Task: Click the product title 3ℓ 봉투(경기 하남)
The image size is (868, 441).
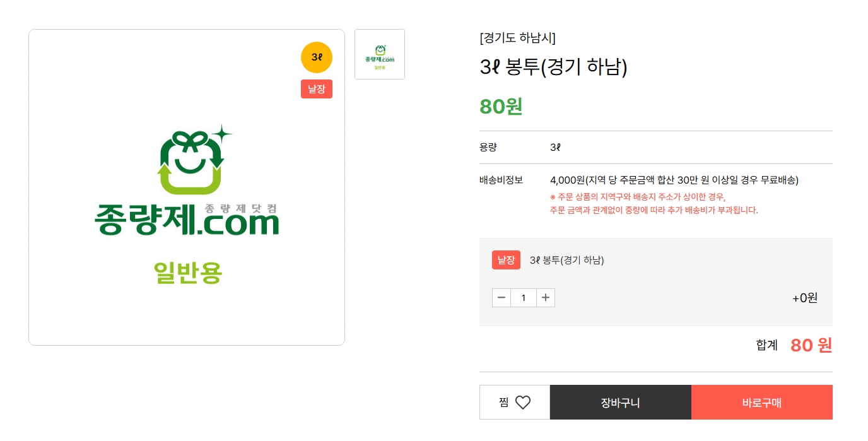Action: (x=554, y=67)
